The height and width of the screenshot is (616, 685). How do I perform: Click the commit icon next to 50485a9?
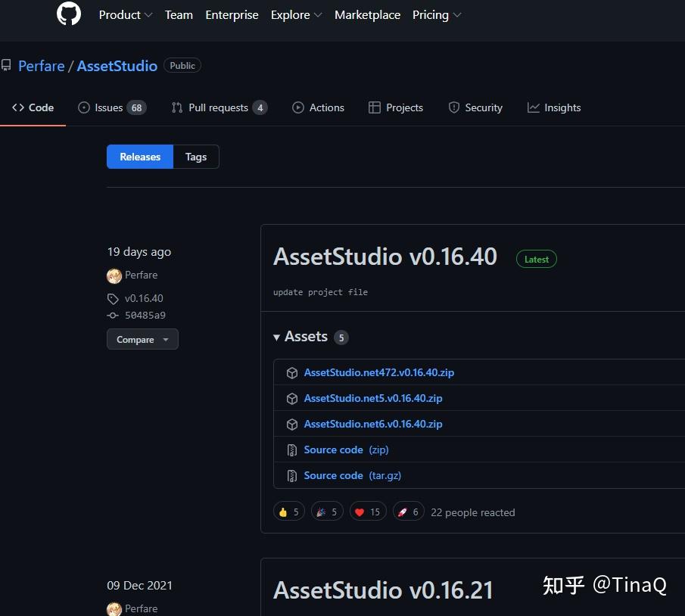(x=111, y=316)
